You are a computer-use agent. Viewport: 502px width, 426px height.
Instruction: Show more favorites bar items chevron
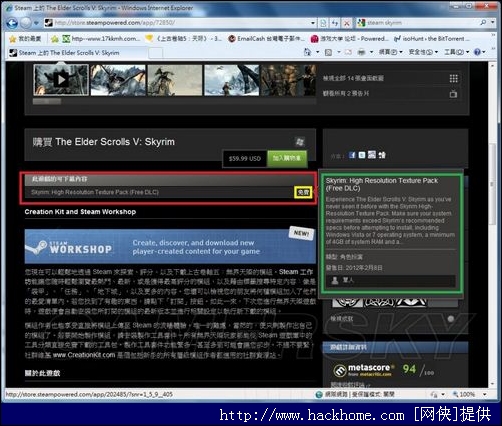coord(493,35)
